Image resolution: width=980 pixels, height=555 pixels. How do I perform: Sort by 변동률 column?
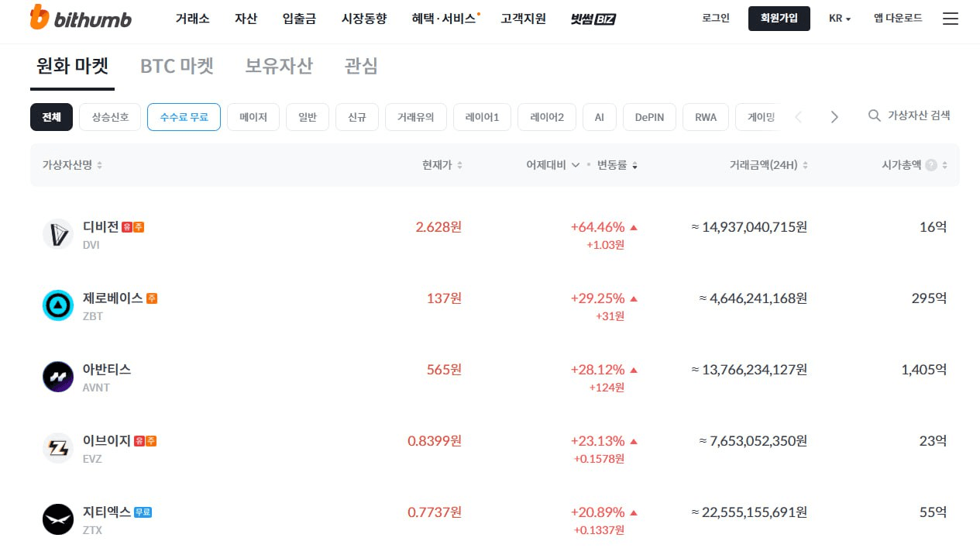(x=617, y=165)
